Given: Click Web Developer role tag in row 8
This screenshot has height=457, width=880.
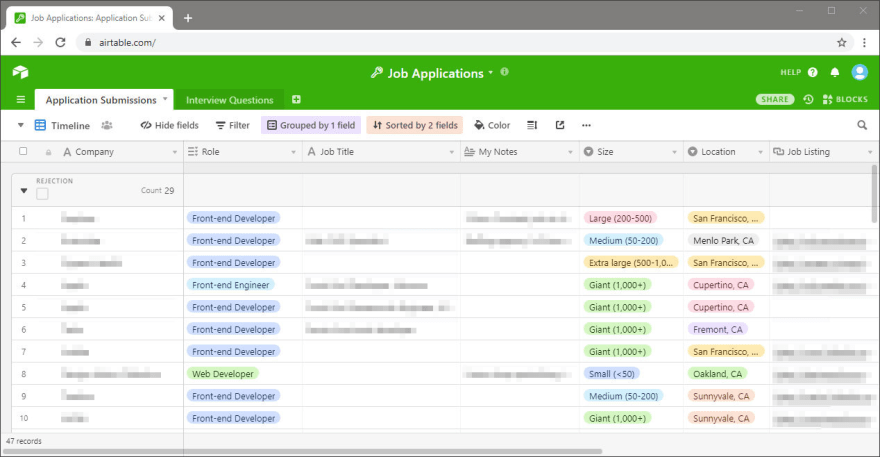Looking at the screenshot, I should pyautogui.click(x=223, y=374).
